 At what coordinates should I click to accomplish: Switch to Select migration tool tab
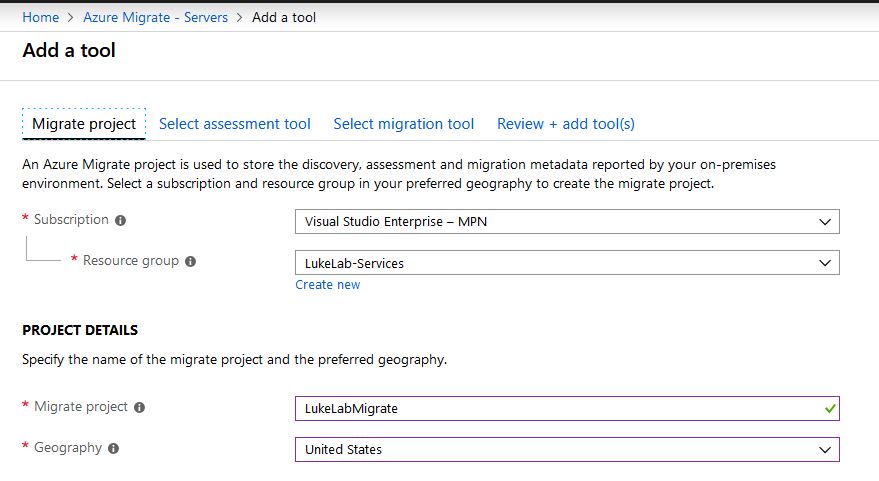pyautogui.click(x=404, y=124)
